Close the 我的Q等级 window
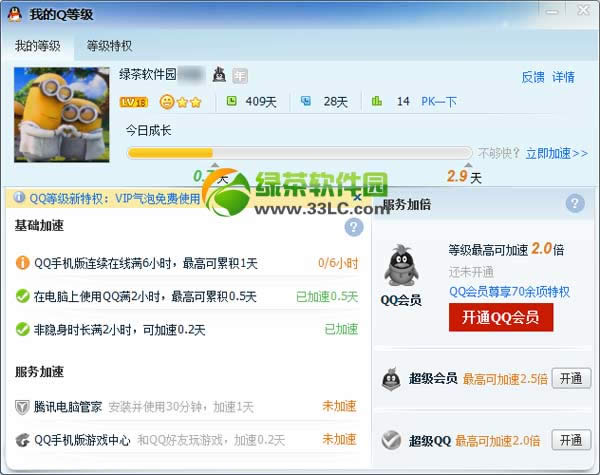The image size is (600, 475). click(584, 10)
